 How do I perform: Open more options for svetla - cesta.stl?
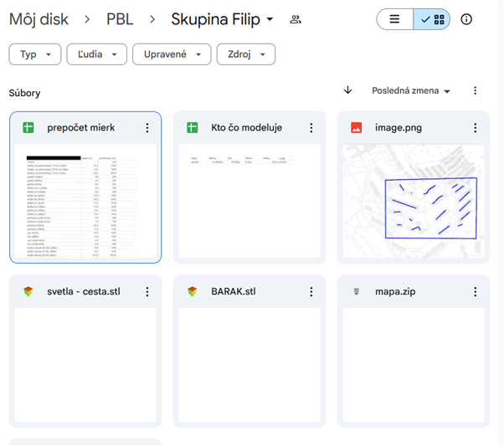pyautogui.click(x=147, y=292)
